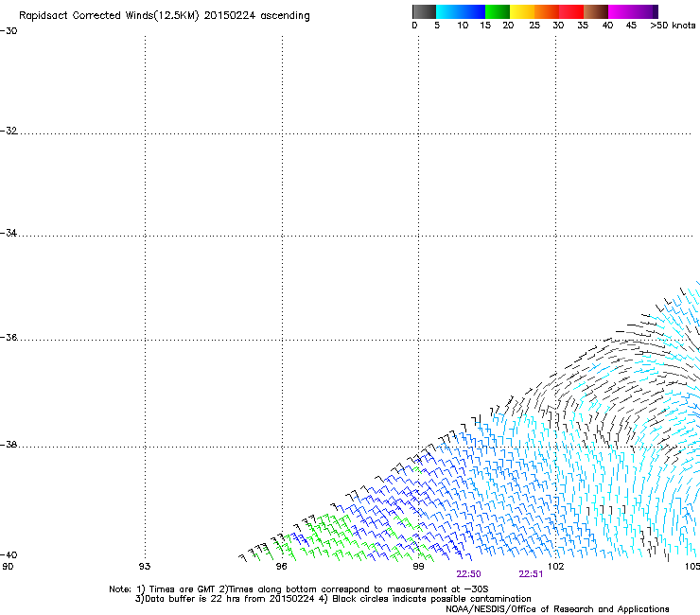Click the yellow 20-25 knots legend segment
The height and width of the screenshot is (615, 700).
pos(522,11)
